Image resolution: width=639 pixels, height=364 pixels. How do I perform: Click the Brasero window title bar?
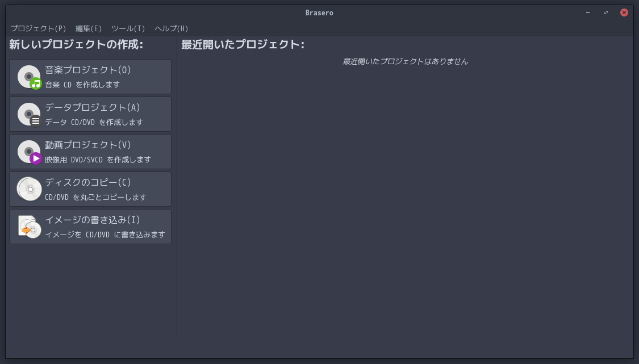pos(319,12)
